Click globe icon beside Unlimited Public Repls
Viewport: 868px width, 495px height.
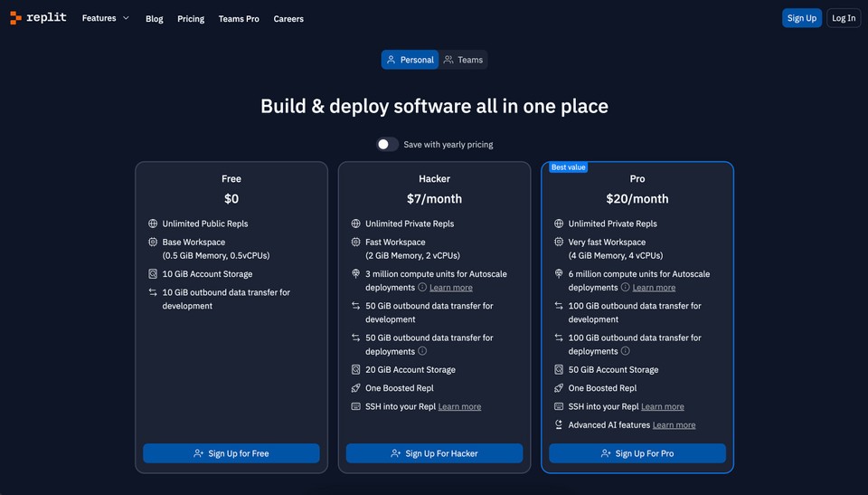click(x=153, y=224)
